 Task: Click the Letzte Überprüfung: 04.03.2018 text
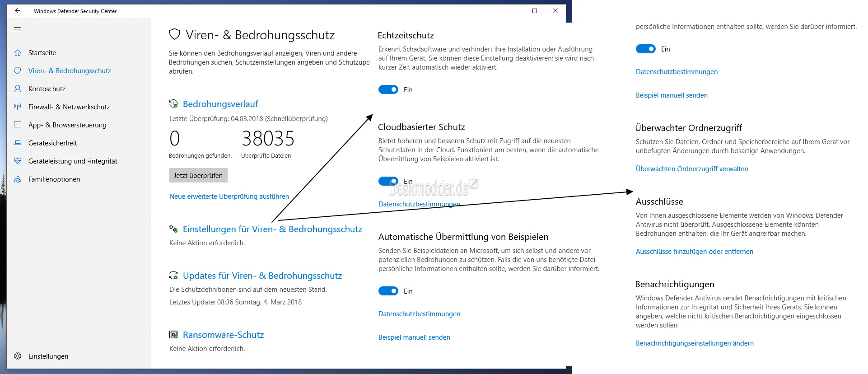pyautogui.click(x=248, y=119)
